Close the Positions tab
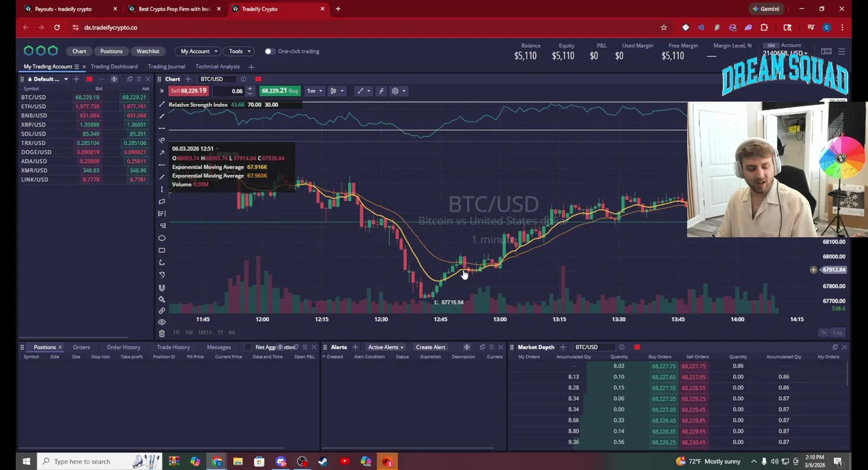Viewport: 868px width, 470px height. pyautogui.click(x=60, y=347)
